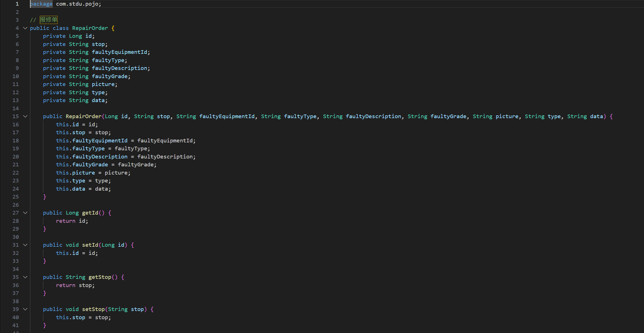Select line 14 via its line number
Viewport: 644px width, 333px height.
pyautogui.click(x=16, y=109)
